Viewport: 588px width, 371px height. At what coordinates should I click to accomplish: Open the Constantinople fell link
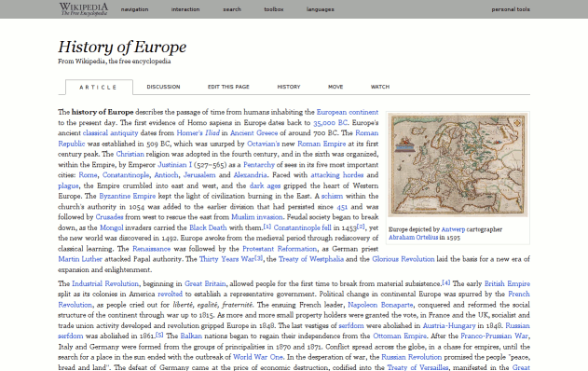302,227
